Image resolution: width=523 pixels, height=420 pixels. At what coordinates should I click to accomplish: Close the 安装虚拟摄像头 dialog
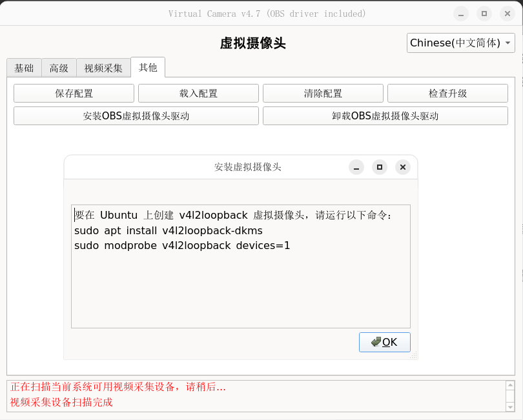[403, 167]
